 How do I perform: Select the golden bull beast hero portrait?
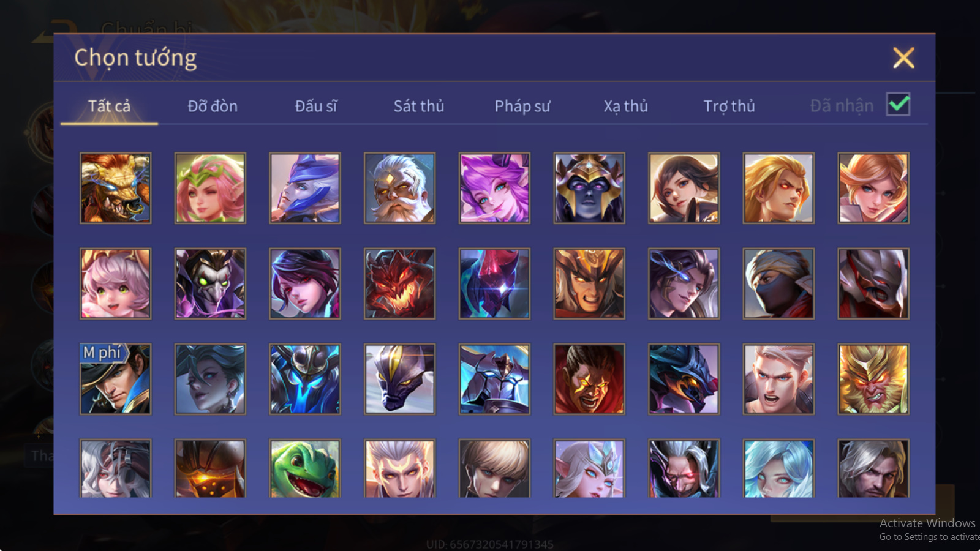point(115,188)
